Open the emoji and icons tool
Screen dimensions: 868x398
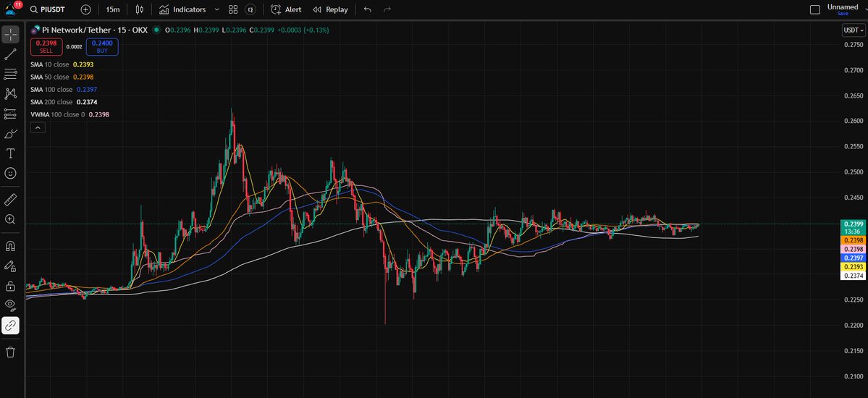tap(11, 173)
